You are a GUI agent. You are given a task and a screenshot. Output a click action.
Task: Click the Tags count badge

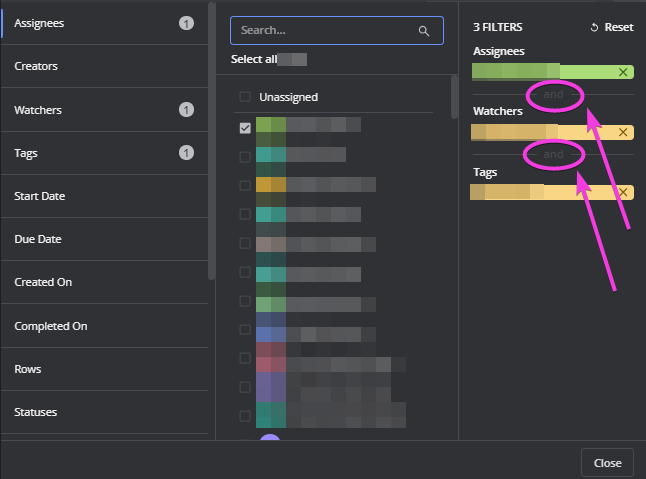tap(186, 153)
